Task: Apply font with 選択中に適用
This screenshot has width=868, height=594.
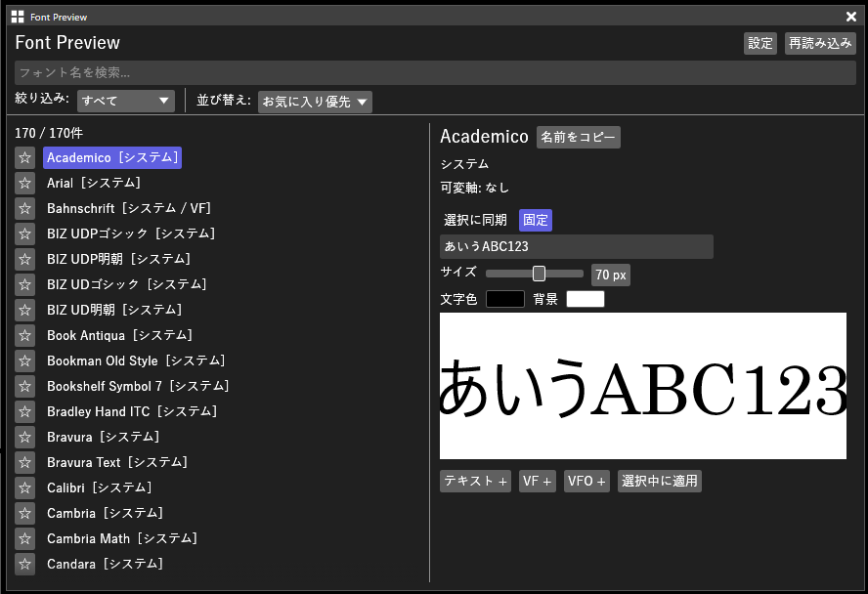Action: tap(659, 482)
